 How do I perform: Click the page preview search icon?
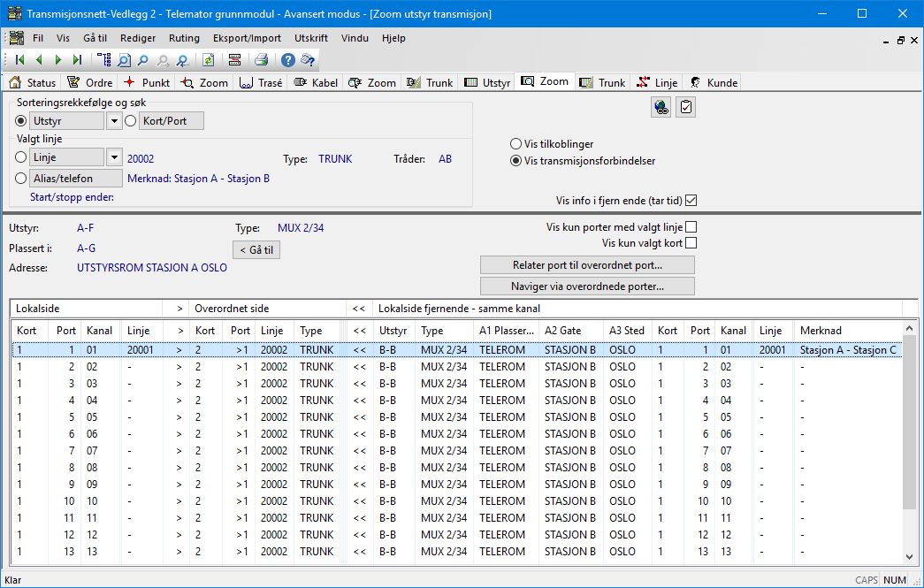click(124, 60)
